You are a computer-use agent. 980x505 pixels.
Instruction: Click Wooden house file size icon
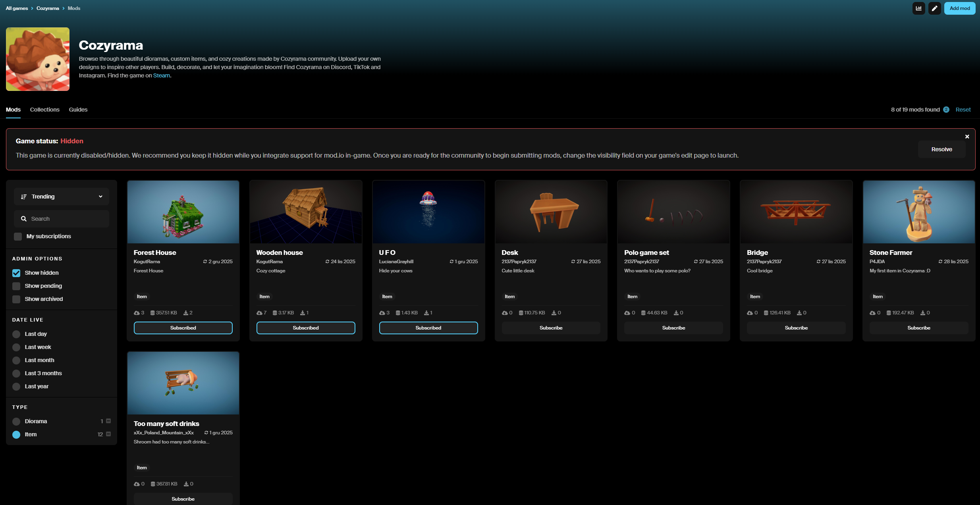[275, 313]
